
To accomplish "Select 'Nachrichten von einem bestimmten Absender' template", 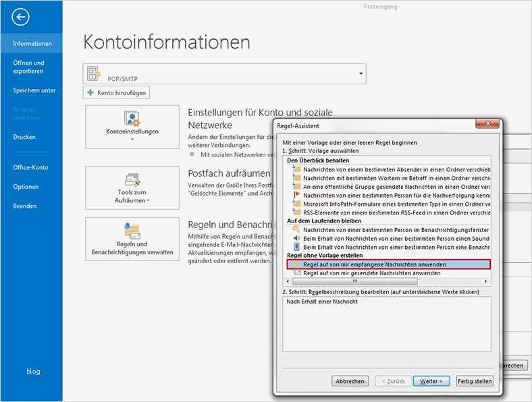I will [396, 169].
